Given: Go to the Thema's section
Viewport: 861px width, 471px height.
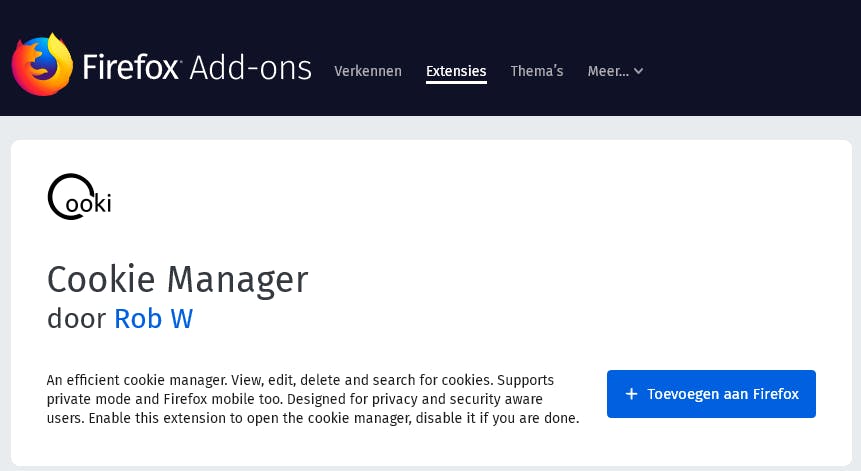Looking at the screenshot, I should point(537,71).
